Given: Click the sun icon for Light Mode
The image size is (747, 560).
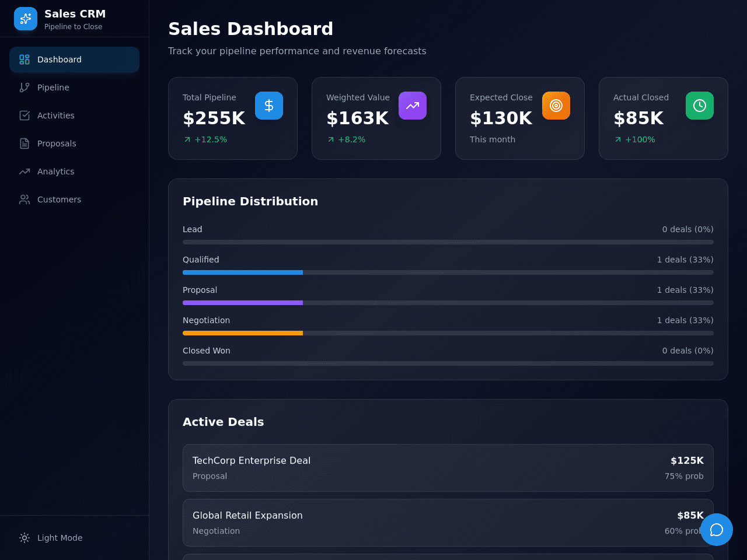Looking at the screenshot, I should coord(25,538).
